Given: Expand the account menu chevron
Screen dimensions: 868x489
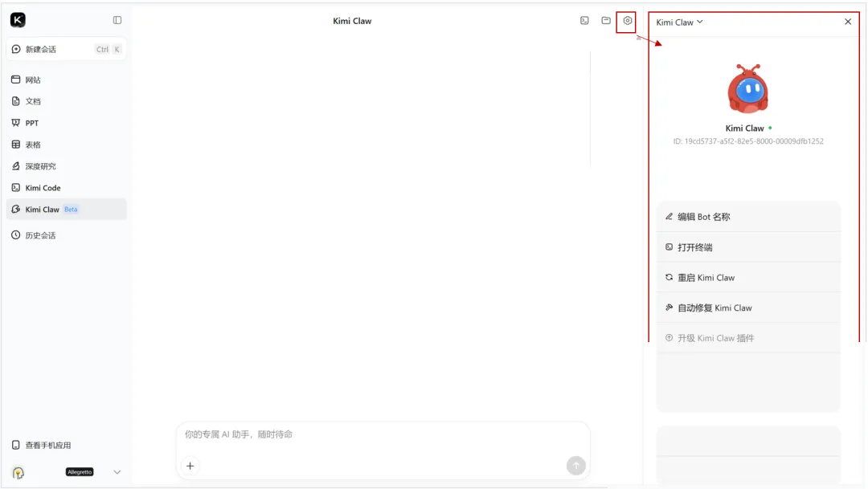Looking at the screenshot, I should (x=117, y=472).
